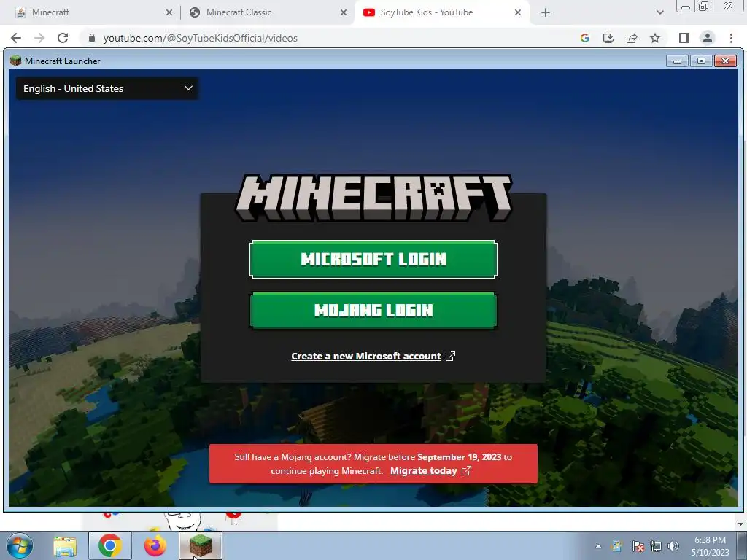Launch Firefox from the taskbar

tap(155, 546)
